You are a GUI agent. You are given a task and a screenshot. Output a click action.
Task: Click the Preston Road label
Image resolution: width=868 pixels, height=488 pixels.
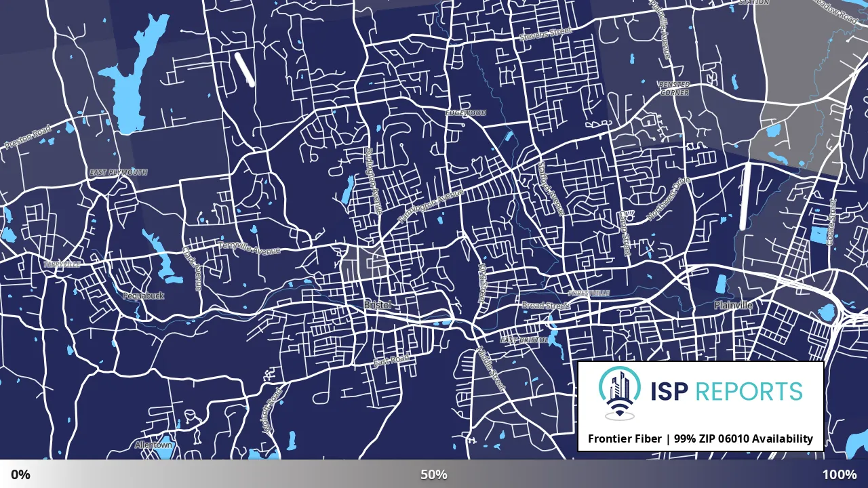point(28,137)
